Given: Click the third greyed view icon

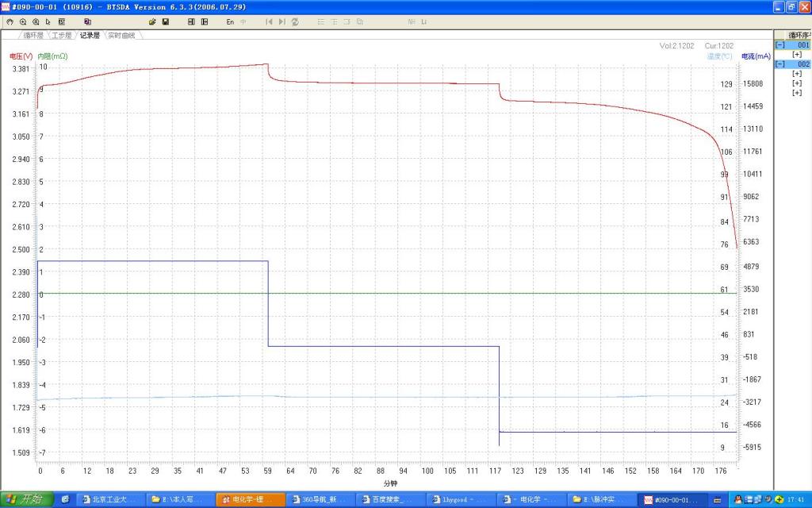Looking at the screenshot, I should click(x=347, y=21).
